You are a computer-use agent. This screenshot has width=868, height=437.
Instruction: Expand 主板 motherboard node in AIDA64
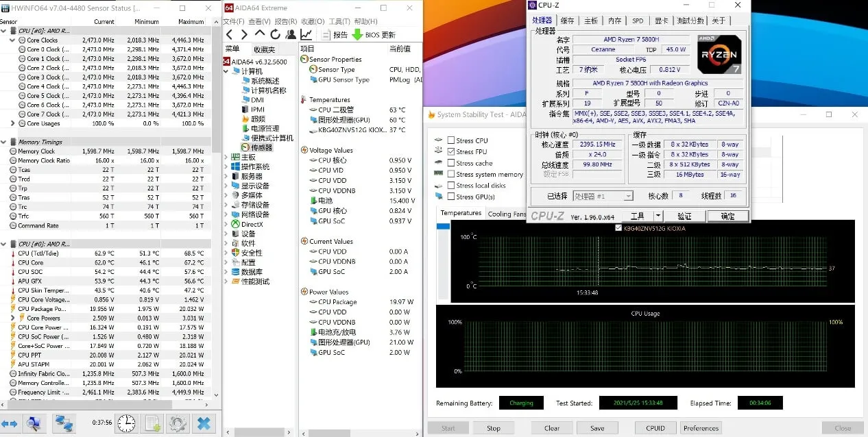227,157
